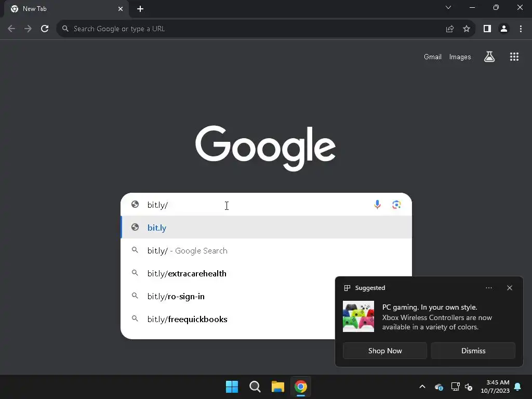Image resolution: width=532 pixels, height=399 pixels.
Task: Click the Chrome taskbar icon
Action: (301, 387)
